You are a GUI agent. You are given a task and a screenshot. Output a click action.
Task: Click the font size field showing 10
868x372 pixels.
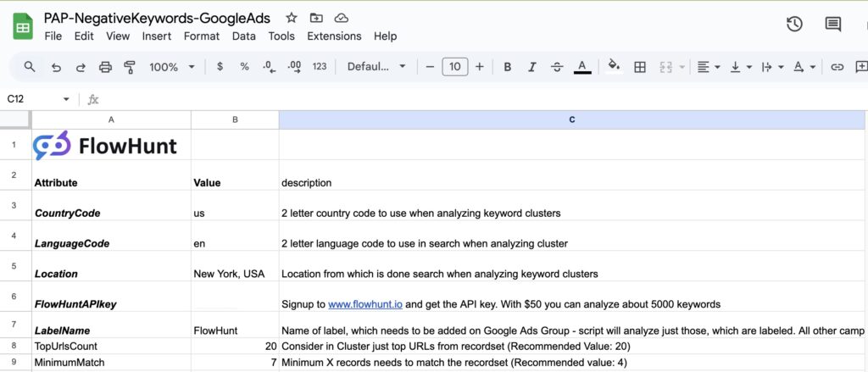point(454,67)
